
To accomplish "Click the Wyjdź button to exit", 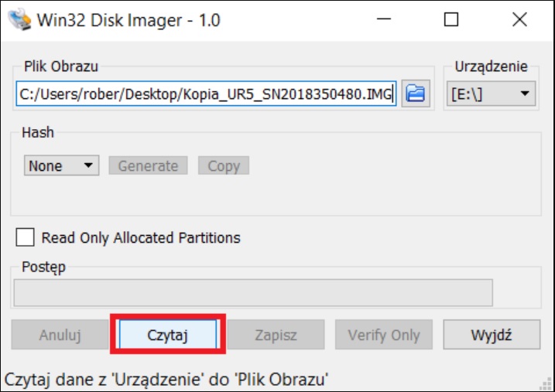I will [x=492, y=334].
